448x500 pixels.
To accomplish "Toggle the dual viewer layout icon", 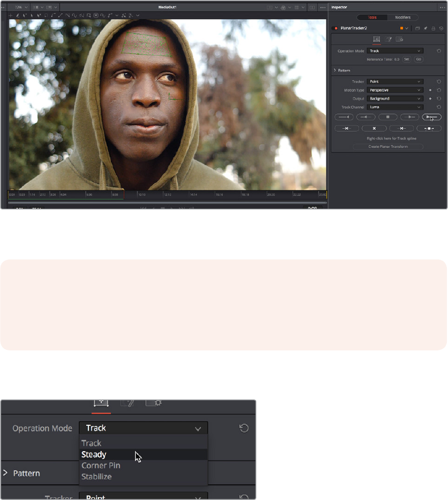I will [312, 7].
